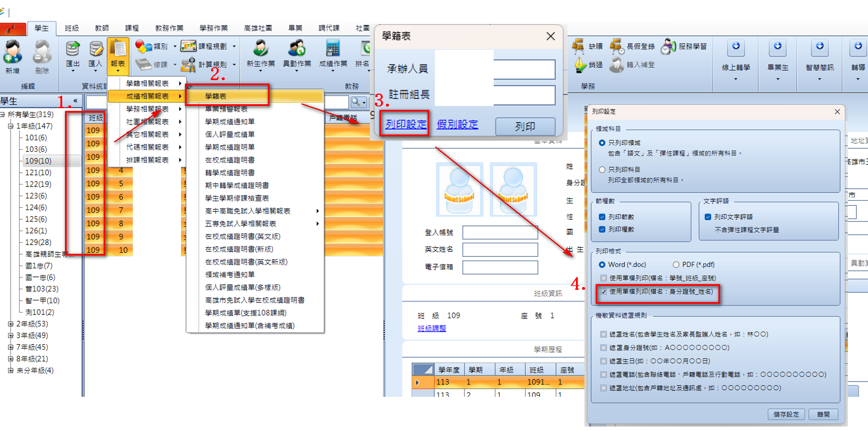Open 成績作業 calculator icon

(x=333, y=48)
